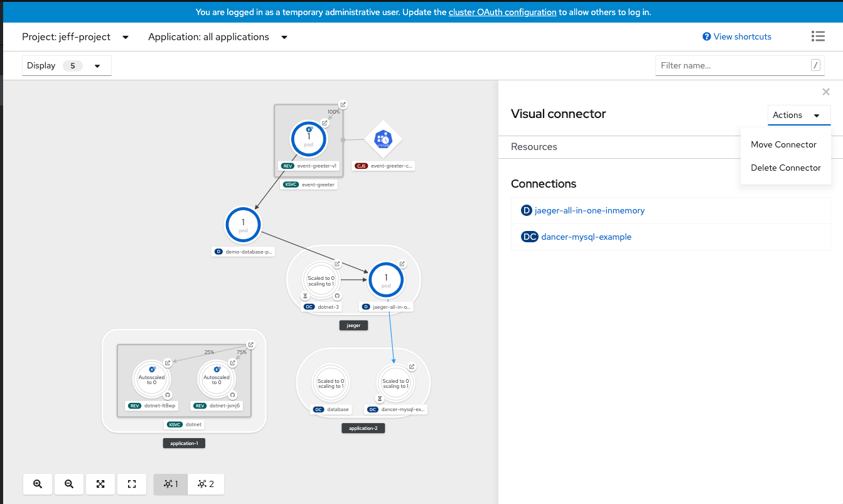This screenshot has width=843, height=504.
Task: Close the Visual connector side panel
Action: 826,92
